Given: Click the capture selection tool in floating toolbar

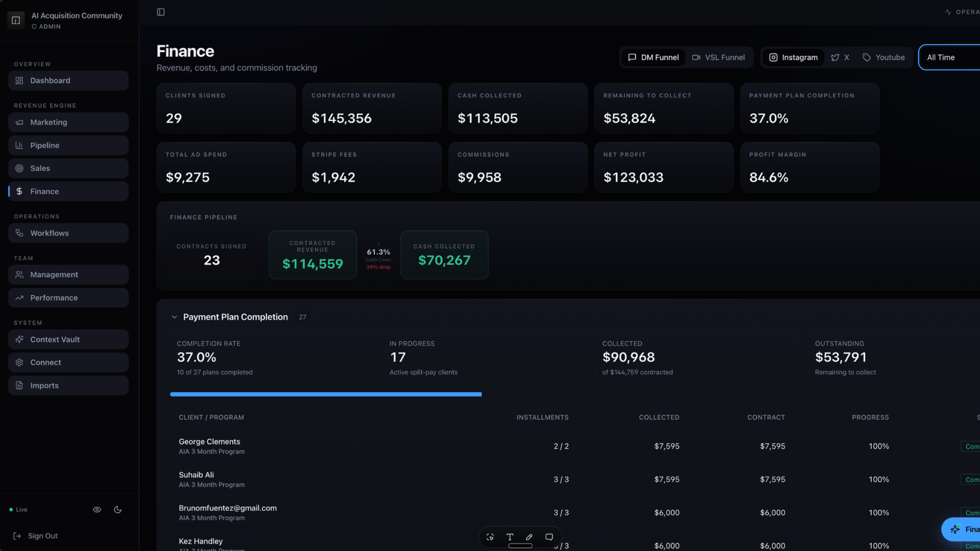Looking at the screenshot, I should point(490,537).
